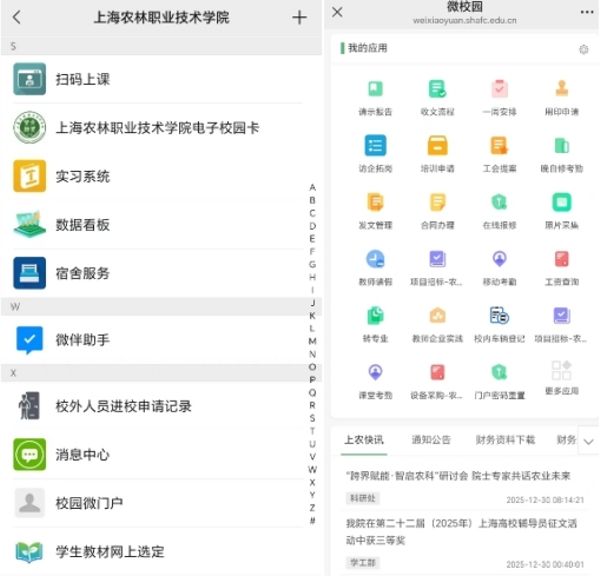The image size is (600, 582).
Task: Open the three-dot more menu
Action: pos(587,12)
